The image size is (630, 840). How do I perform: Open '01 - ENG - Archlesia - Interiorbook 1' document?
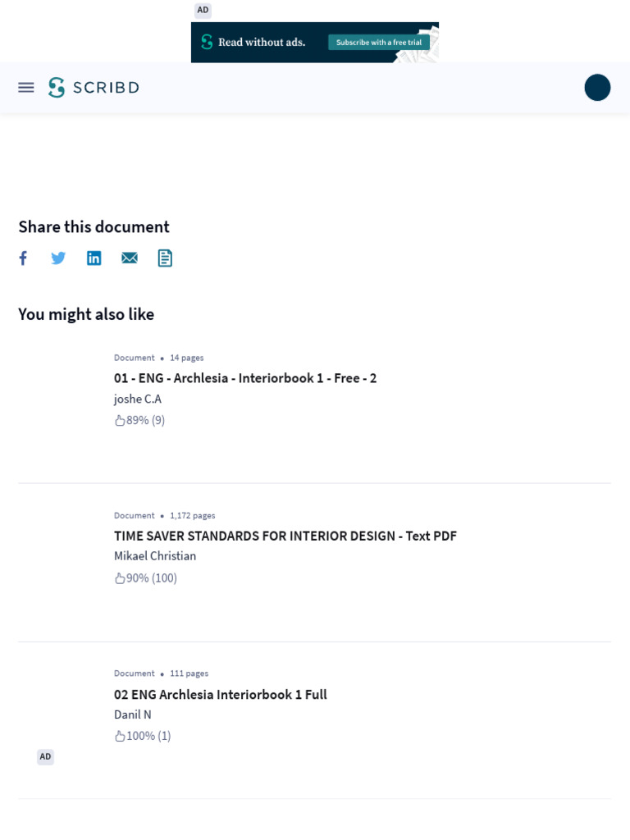pos(245,378)
